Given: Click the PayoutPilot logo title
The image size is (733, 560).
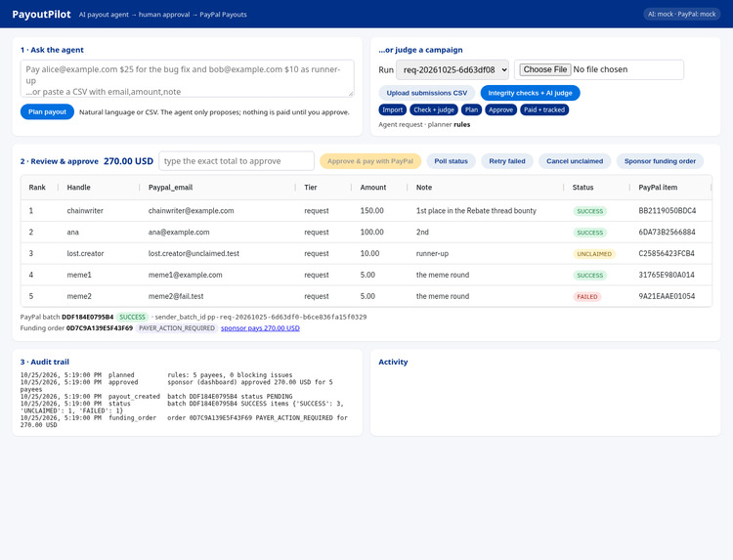Looking at the screenshot, I should (x=42, y=14).
